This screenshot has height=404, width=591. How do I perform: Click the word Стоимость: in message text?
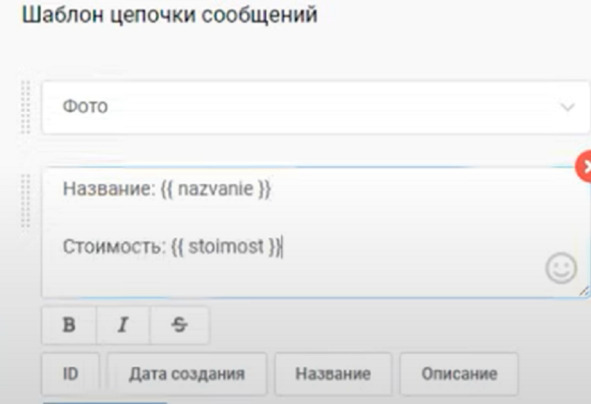click(114, 247)
